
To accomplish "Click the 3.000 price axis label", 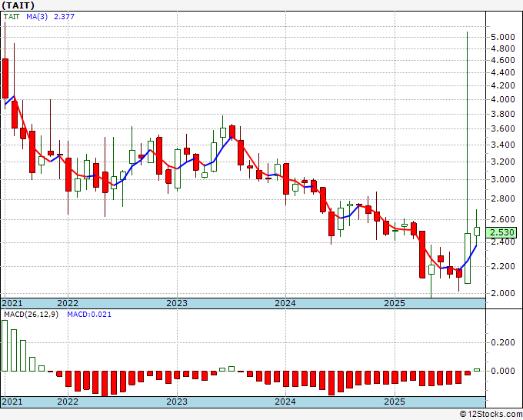I will pos(503,179).
